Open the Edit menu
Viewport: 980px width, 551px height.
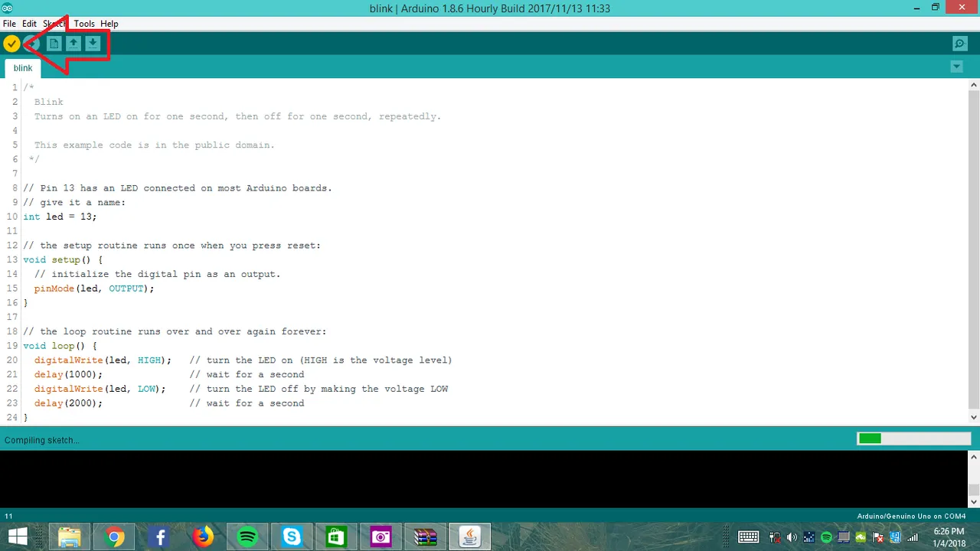pos(29,24)
